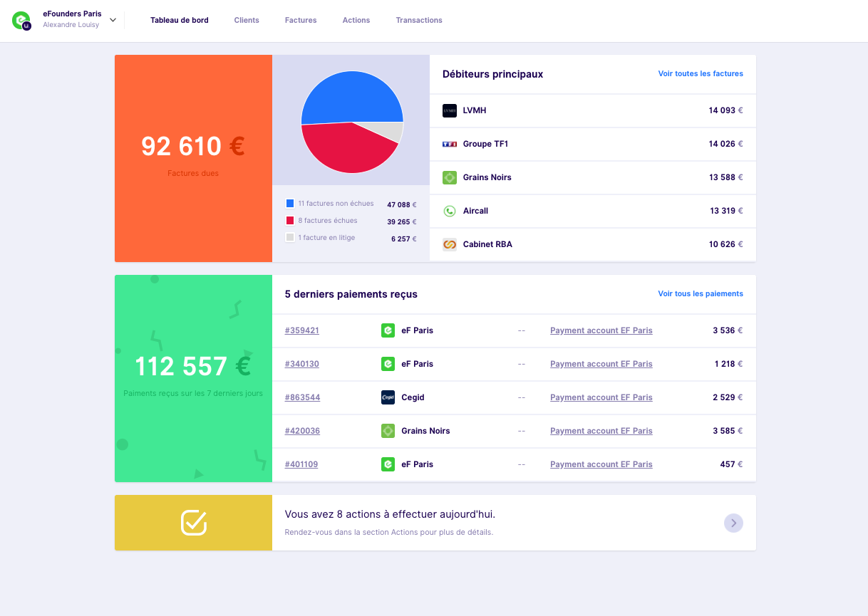Click the Cegid payer name
The width and height of the screenshot is (868, 616).
[x=413, y=397]
